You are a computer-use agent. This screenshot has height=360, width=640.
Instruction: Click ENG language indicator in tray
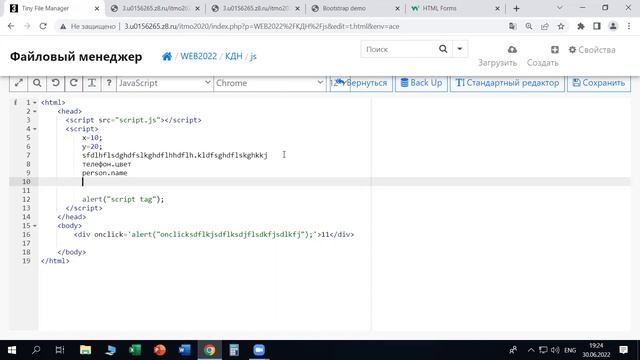click(570, 350)
